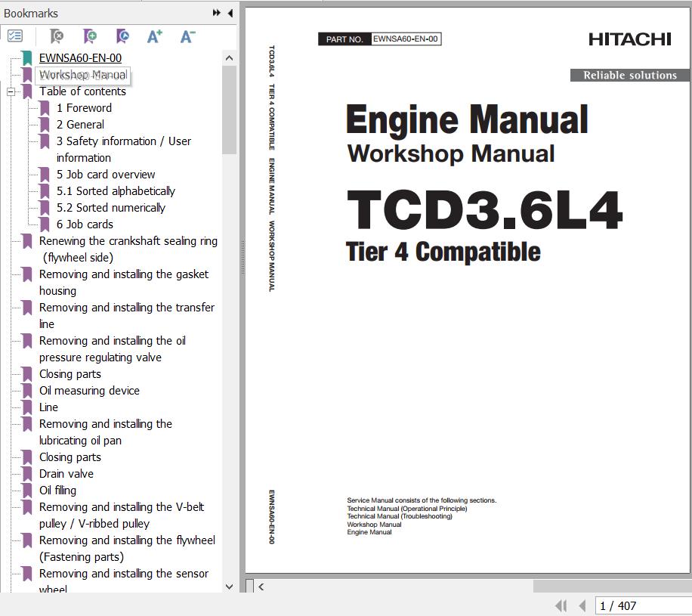This screenshot has width=692, height=616.
Task: Select the first Closing parts bookmark
Action: 70,374
